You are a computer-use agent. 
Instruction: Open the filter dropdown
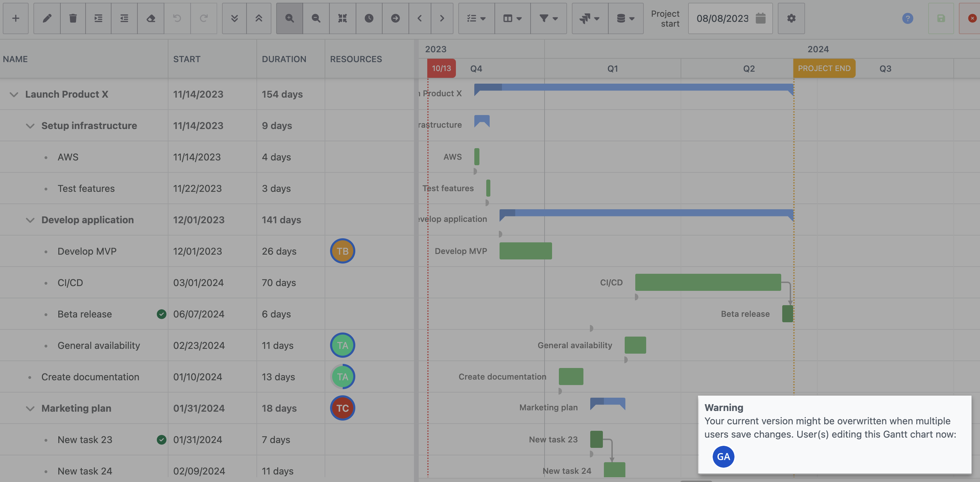(x=548, y=18)
